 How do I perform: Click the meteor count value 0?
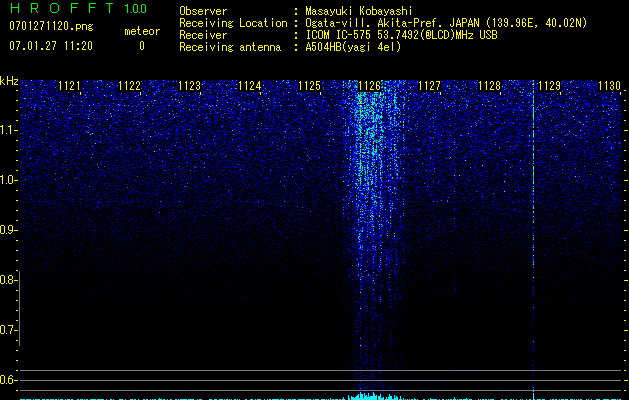(142, 46)
